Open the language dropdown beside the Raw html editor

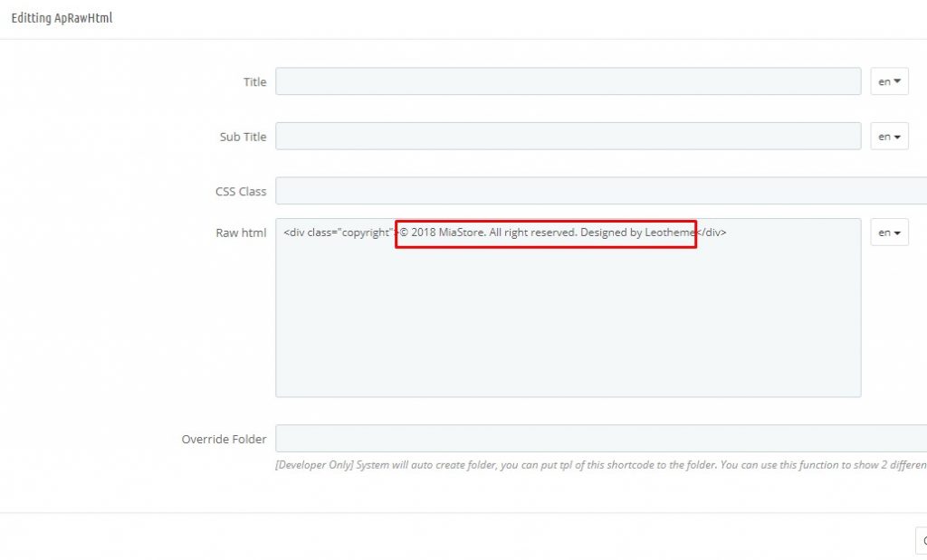click(889, 233)
